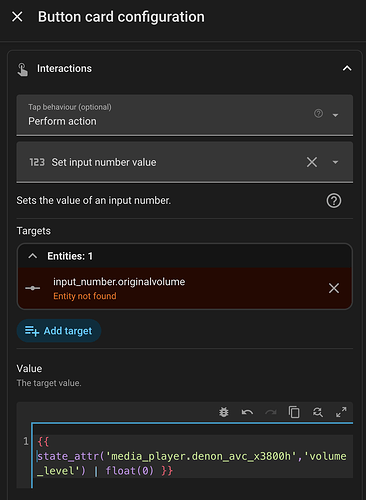Clear the Set input number value action
The height and width of the screenshot is (500, 366).
click(312, 162)
